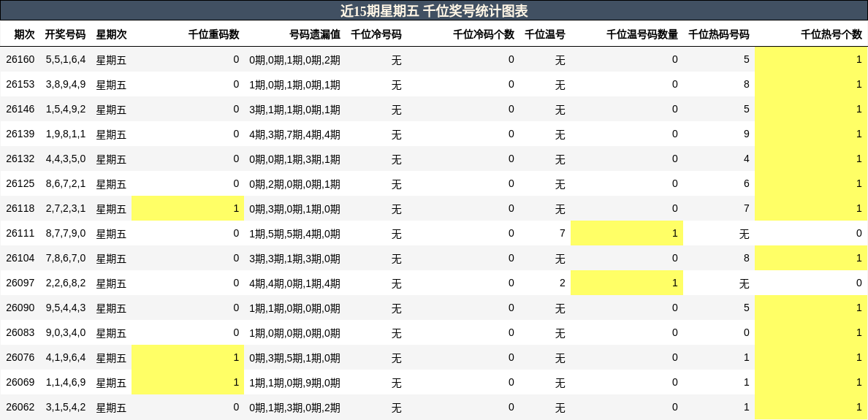Image resolution: width=868 pixels, height=420 pixels.
Task: Click omission value 0期,3期,0期,1期,0期
Action: (x=294, y=209)
